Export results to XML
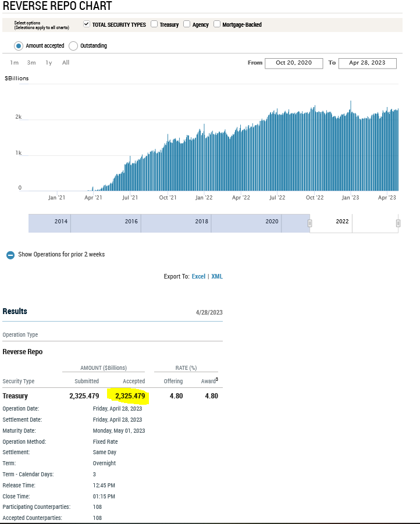420x524 pixels. coord(217,276)
